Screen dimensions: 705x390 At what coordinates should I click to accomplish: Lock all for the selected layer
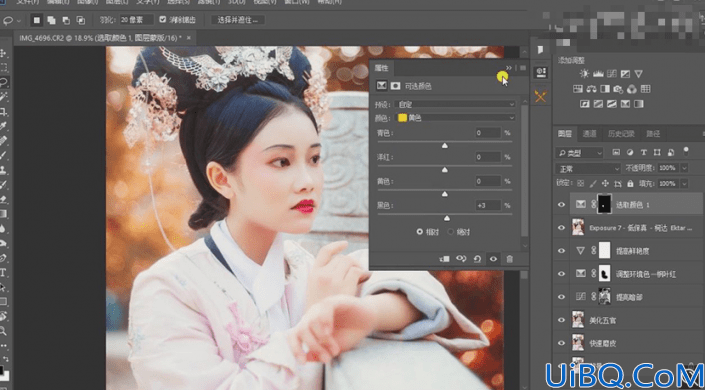coord(630,184)
